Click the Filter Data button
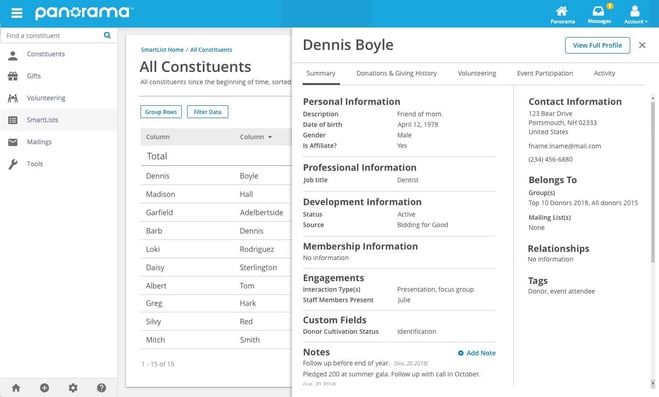Image resolution: width=659 pixels, height=397 pixels. pyautogui.click(x=208, y=112)
